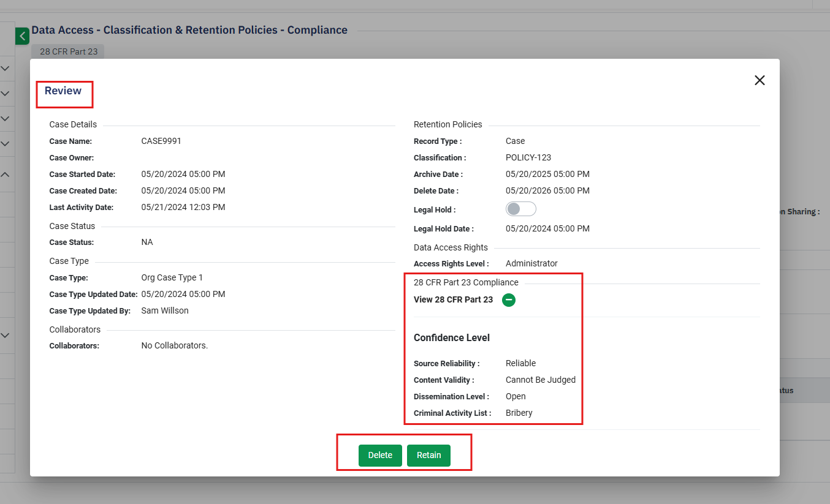
Task: Click the name Sam Willson
Action: pyautogui.click(x=165, y=310)
